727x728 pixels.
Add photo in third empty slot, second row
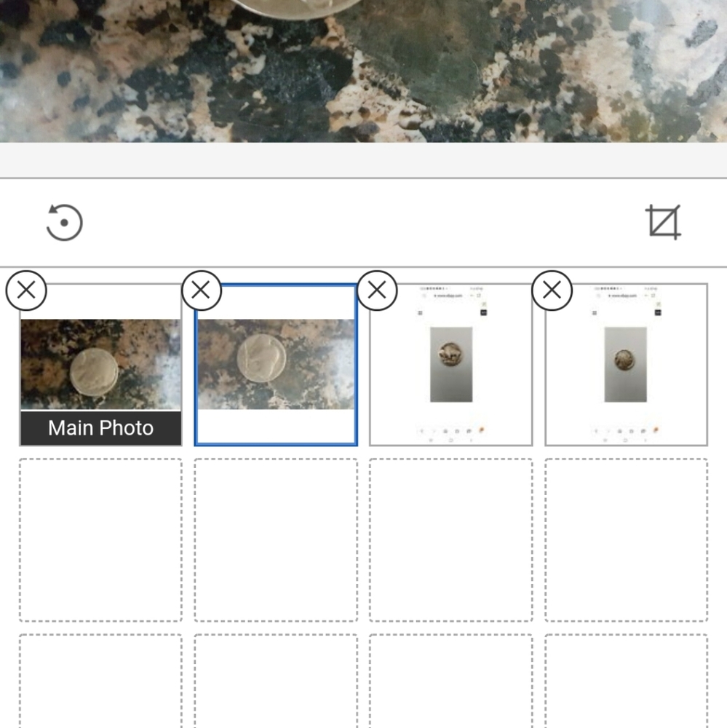450,540
